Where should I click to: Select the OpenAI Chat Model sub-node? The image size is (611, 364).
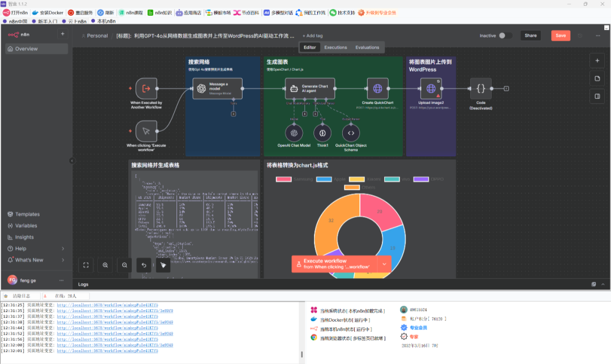click(x=294, y=133)
